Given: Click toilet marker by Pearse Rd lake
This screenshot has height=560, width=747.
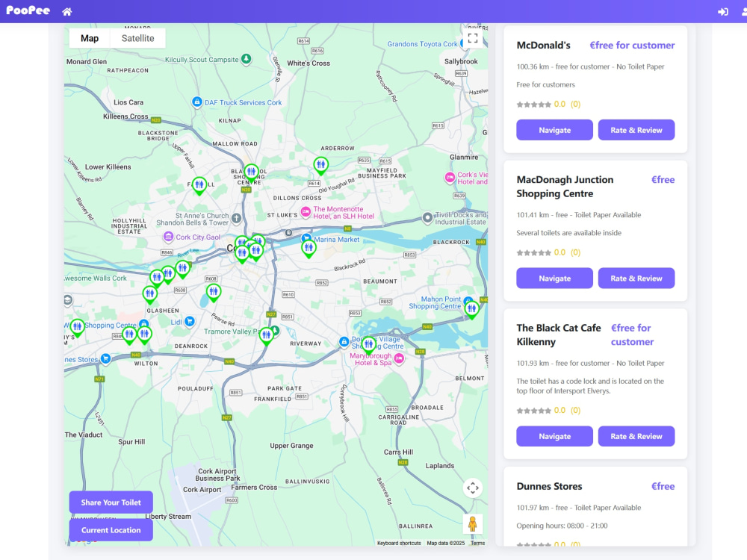Looking at the screenshot, I should [x=214, y=293].
